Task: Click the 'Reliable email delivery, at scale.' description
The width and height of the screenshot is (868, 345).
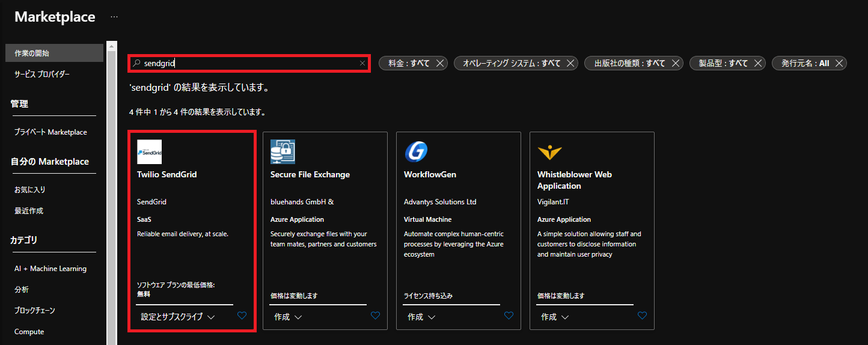Action: [x=183, y=234]
